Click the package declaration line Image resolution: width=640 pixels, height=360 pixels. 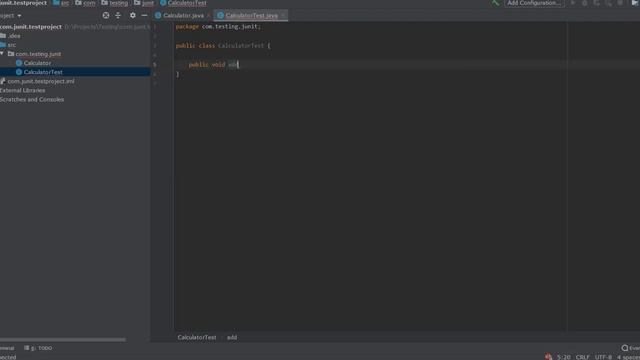pyautogui.click(x=218, y=27)
